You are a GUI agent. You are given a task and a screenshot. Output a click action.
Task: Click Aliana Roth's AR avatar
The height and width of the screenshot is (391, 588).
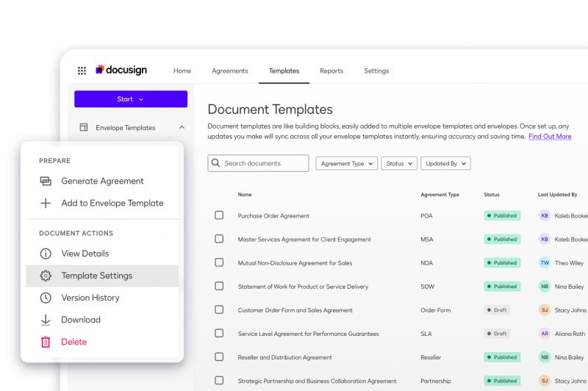tap(545, 334)
